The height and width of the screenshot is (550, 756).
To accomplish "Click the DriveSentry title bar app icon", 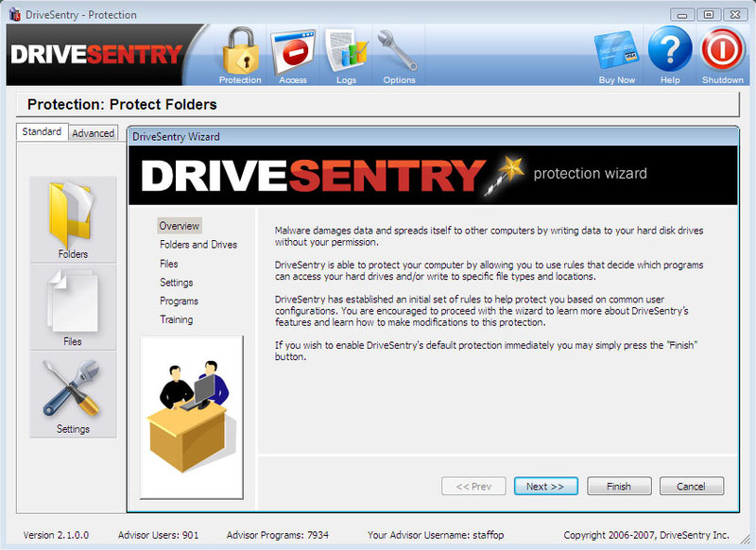I will click(x=15, y=14).
